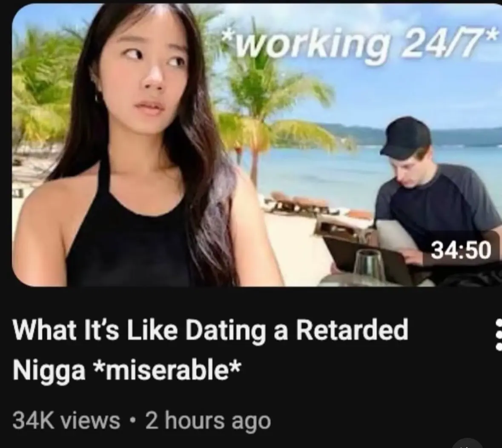Click the '*working 24/7*' overlay text
The width and height of the screenshot is (502, 448).
(361, 43)
